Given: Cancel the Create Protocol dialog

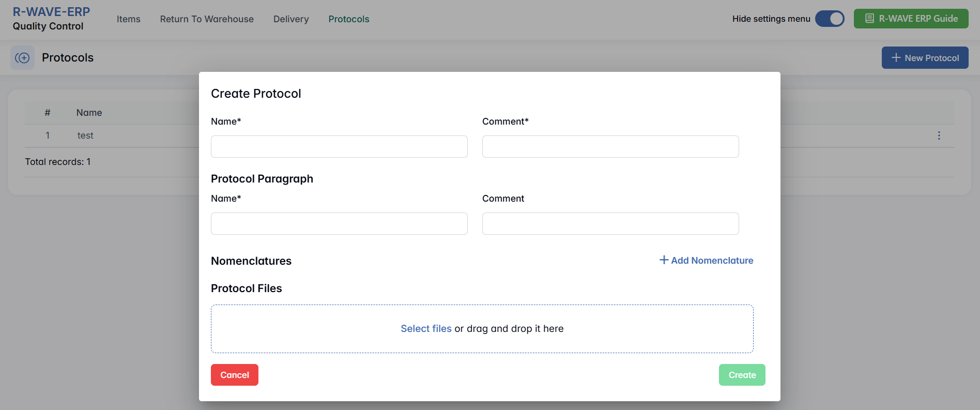Looking at the screenshot, I should [x=235, y=375].
